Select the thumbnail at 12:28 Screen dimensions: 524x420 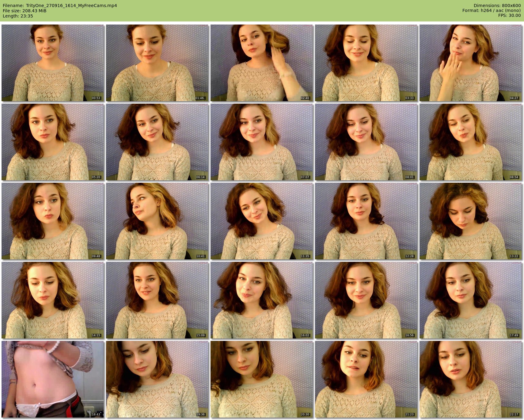click(366, 221)
